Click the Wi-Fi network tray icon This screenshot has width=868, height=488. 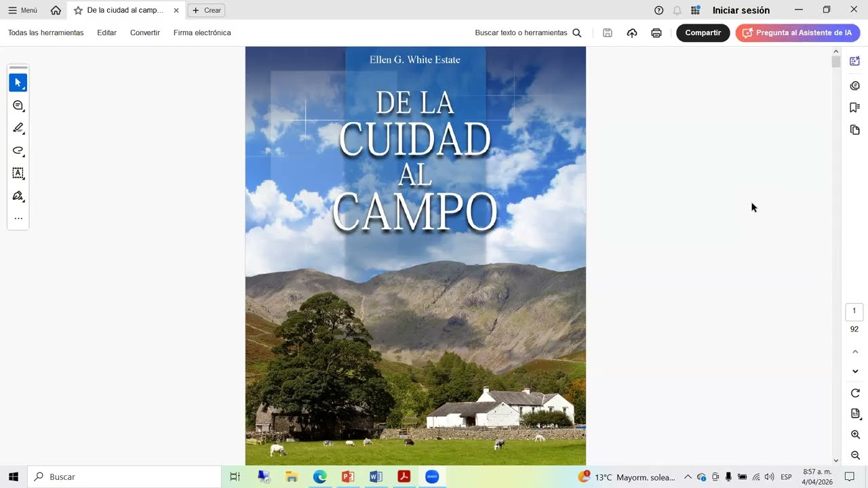[756, 477]
